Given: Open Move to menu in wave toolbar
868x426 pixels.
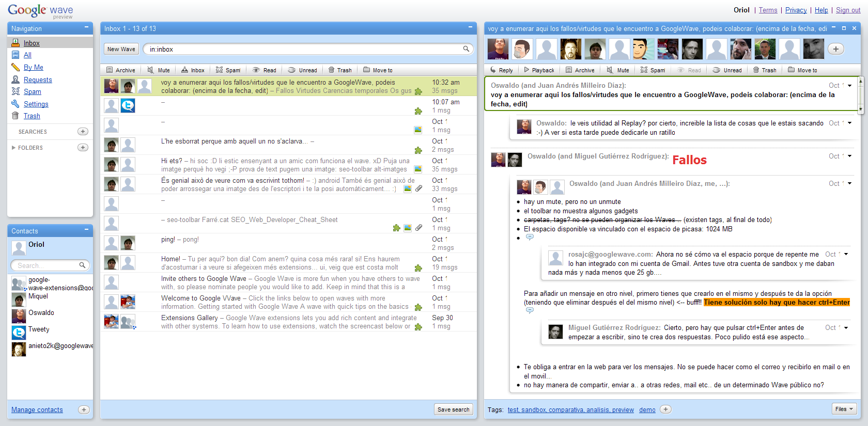Looking at the screenshot, I should tap(802, 70).
